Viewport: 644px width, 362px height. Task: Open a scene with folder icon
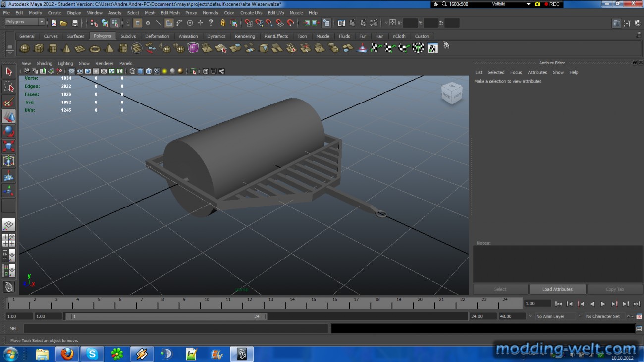(x=64, y=23)
